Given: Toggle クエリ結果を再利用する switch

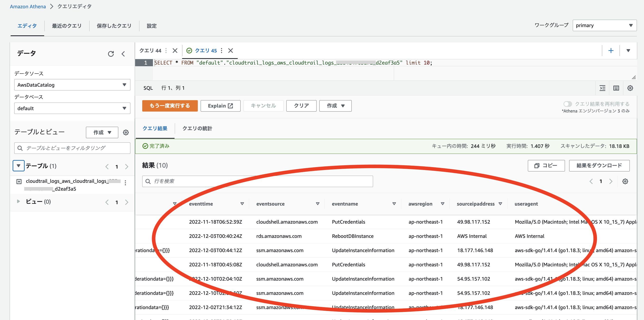Looking at the screenshot, I should point(568,104).
